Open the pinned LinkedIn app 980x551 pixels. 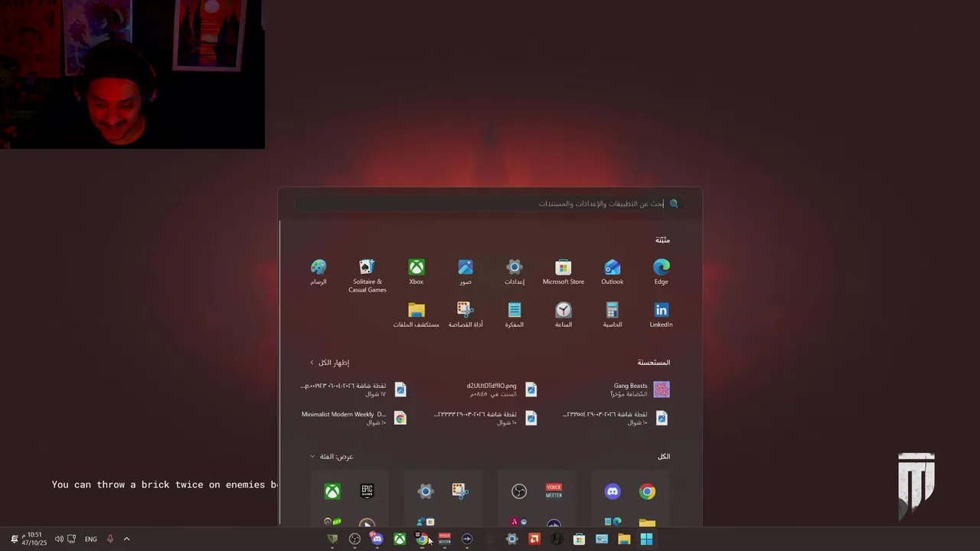click(x=661, y=315)
